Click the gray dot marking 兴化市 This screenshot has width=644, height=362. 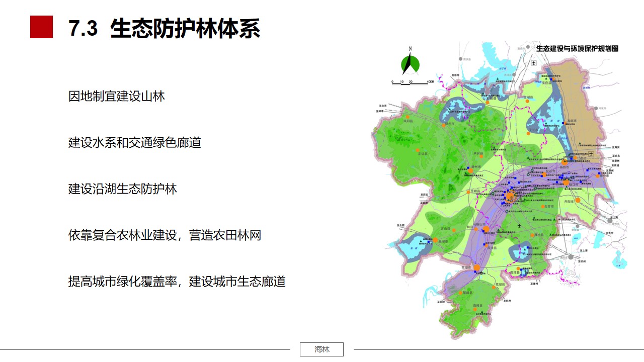click(x=596, y=108)
